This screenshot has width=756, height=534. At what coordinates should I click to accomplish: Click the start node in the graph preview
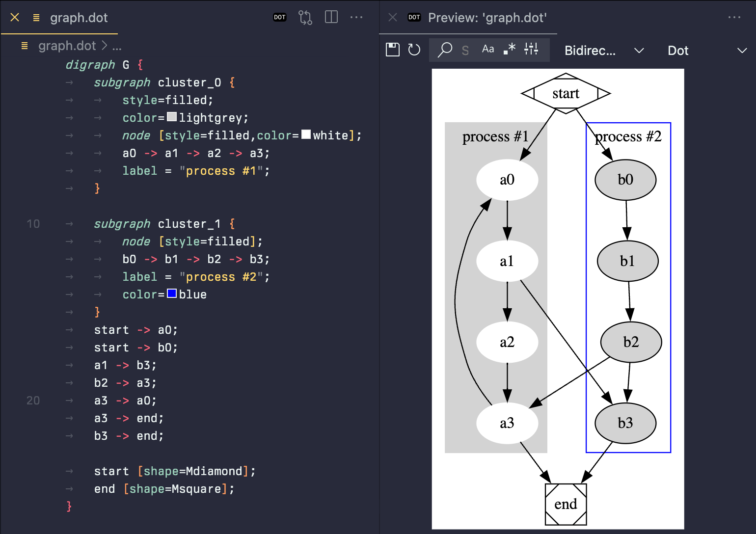click(566, 93)
